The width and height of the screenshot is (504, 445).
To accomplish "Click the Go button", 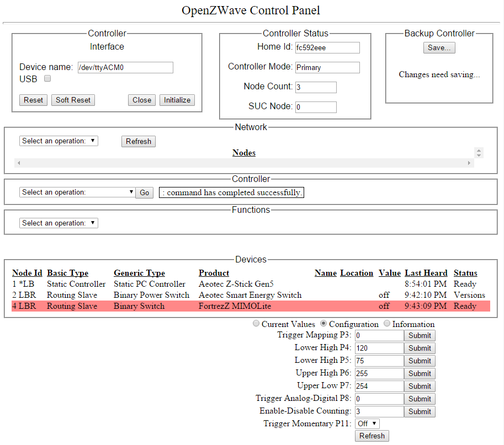I will (x=144, y=192).
